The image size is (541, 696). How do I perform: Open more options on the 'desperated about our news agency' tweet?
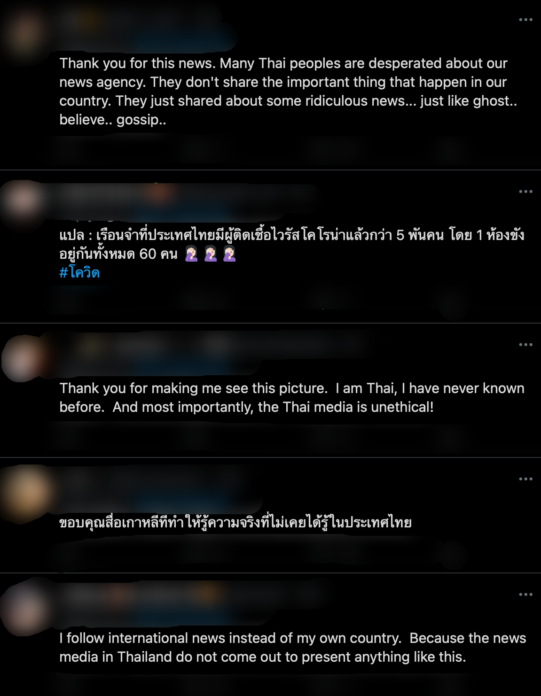pyautogui.click(x=525, y=20)
